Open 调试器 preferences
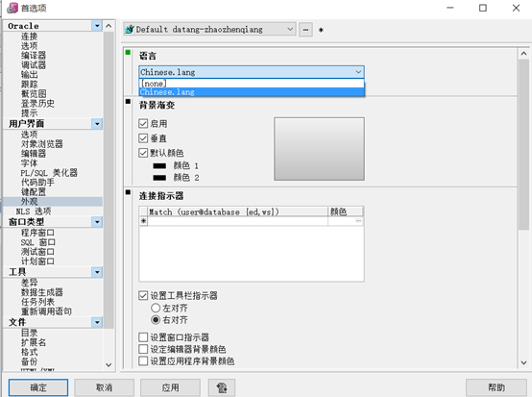Image resolution: width=532 pixels, height=397 pixels. tap(34, 64)
